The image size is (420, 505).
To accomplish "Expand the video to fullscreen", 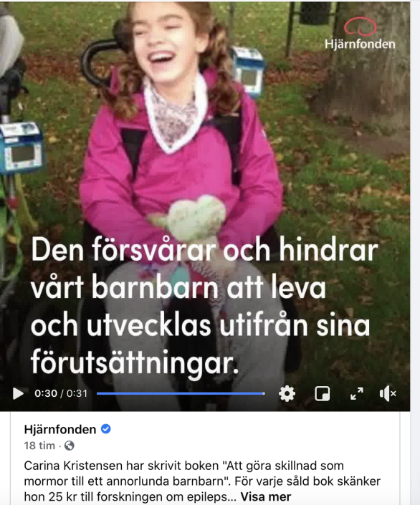I will pyautogui.click(x=357, y=393).
